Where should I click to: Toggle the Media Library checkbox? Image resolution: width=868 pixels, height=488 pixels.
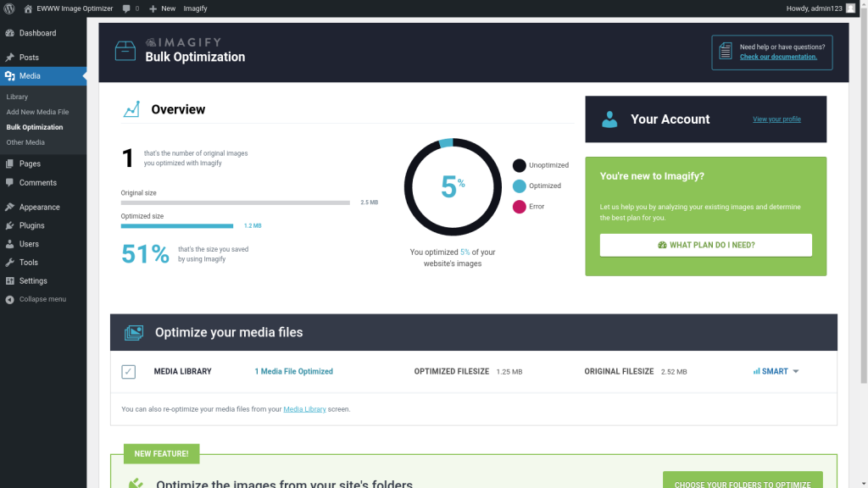[129, 372]
